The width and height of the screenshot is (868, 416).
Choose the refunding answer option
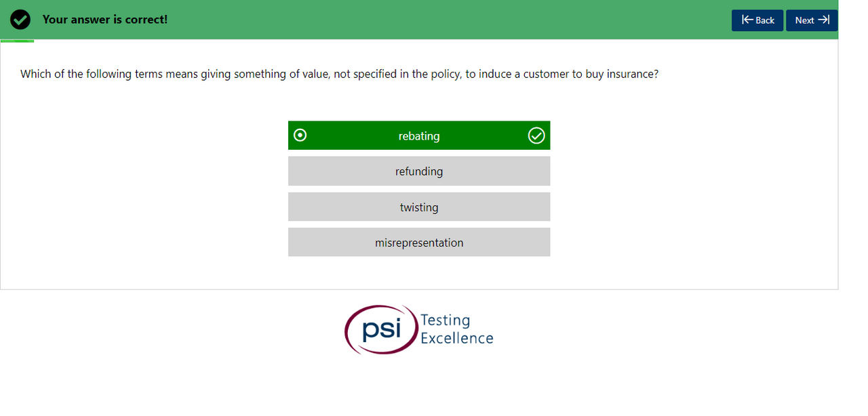click(x=418, y=171)
